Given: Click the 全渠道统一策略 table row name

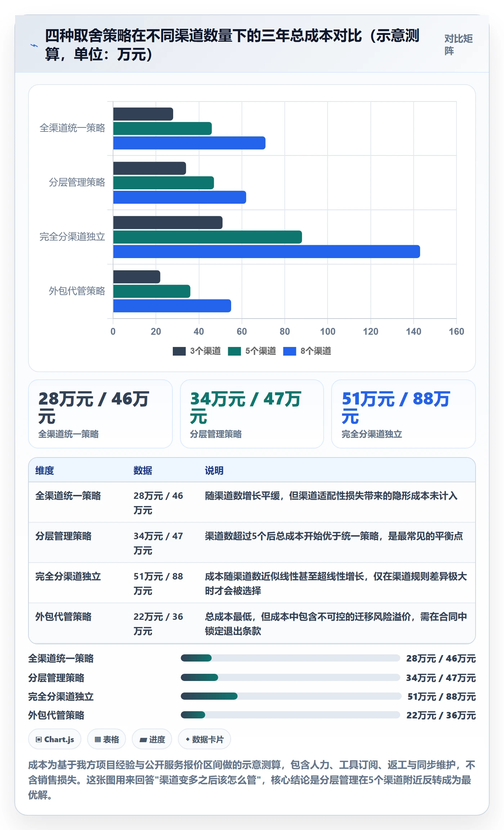Looking at the screenshot, I should (68, 496).
